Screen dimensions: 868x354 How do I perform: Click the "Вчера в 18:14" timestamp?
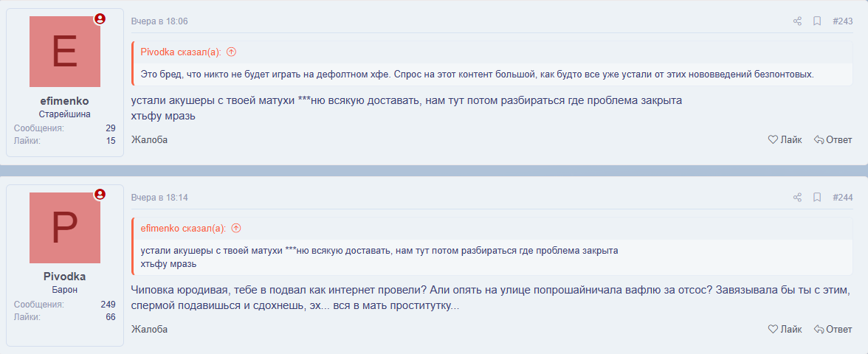click(159, 198)
